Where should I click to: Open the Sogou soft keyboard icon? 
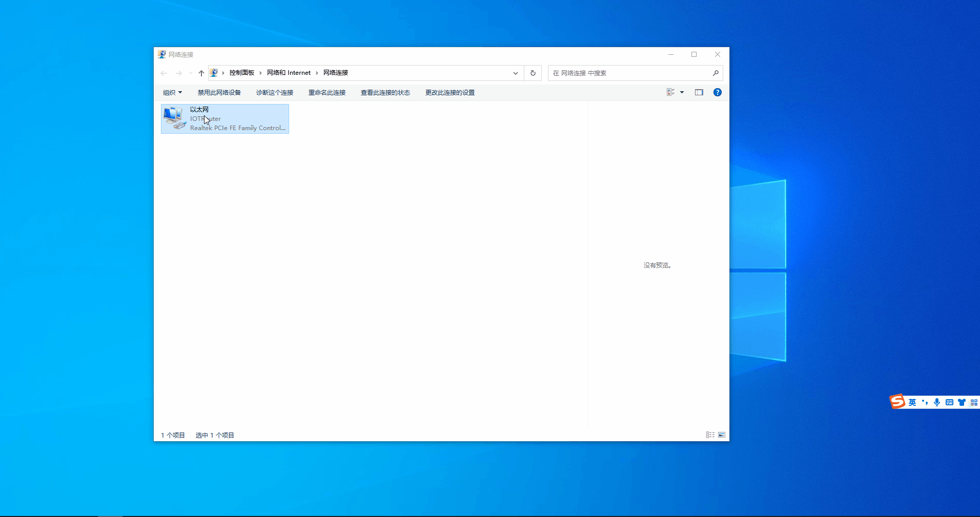coord(949,402)
